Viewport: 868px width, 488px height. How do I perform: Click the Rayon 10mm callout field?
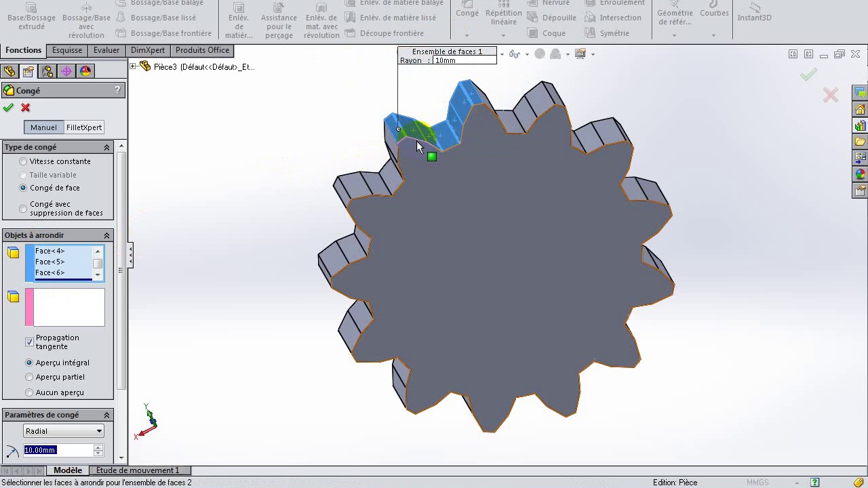(465, 60)
